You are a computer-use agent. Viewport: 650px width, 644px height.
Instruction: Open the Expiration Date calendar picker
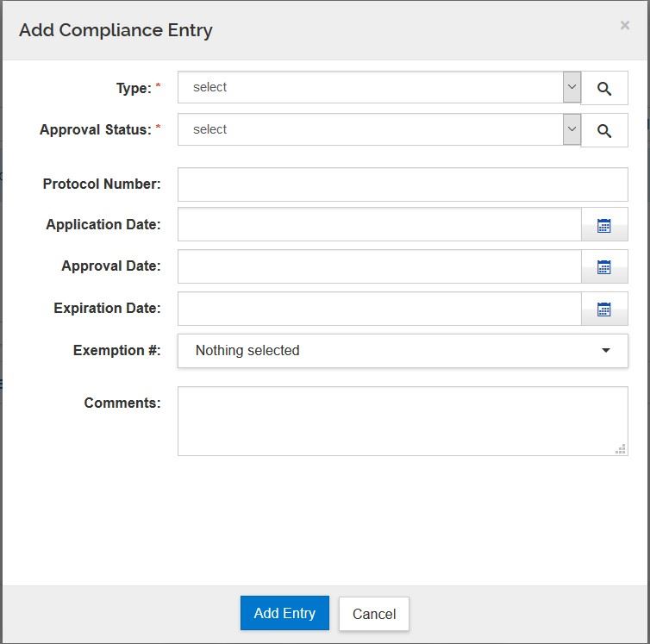coord(604,309)
